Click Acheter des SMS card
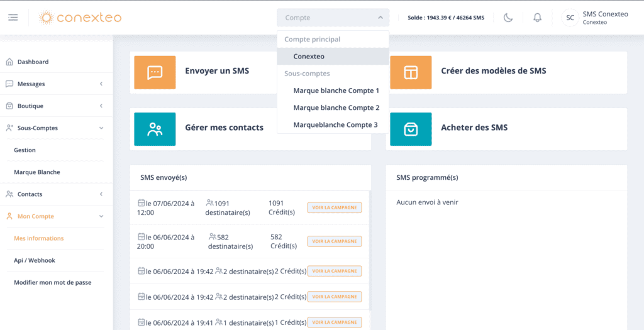This screenshot has width=644, height=330. click(506, 129)
